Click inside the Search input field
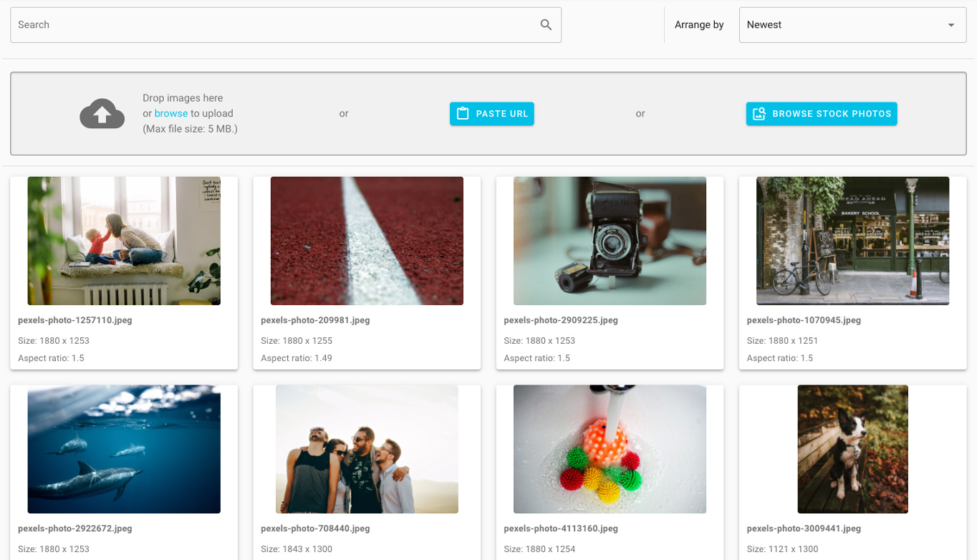 coord(215,24)
